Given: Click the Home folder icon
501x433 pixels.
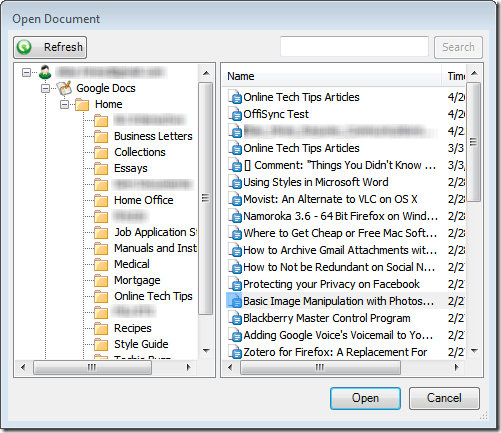Looking at the screenshot, I should coord(82,104).
